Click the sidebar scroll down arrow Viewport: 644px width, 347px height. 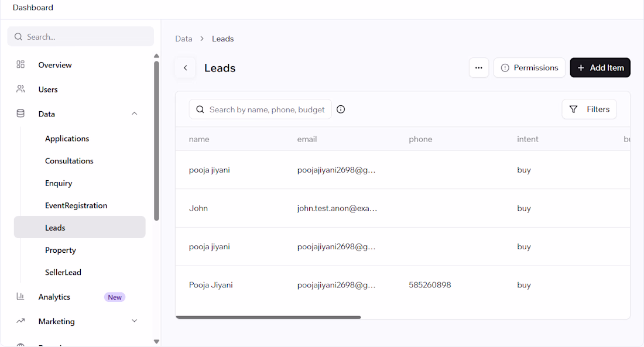(x=156, y=341)
